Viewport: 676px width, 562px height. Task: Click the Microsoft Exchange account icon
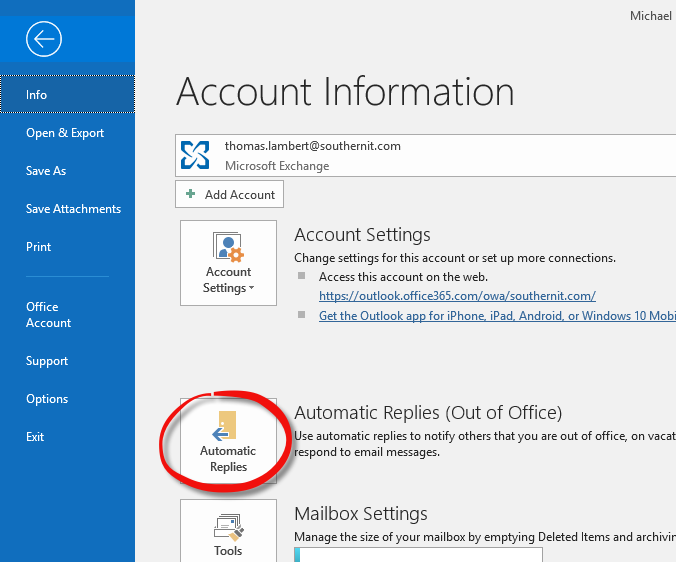coord(195,155)
